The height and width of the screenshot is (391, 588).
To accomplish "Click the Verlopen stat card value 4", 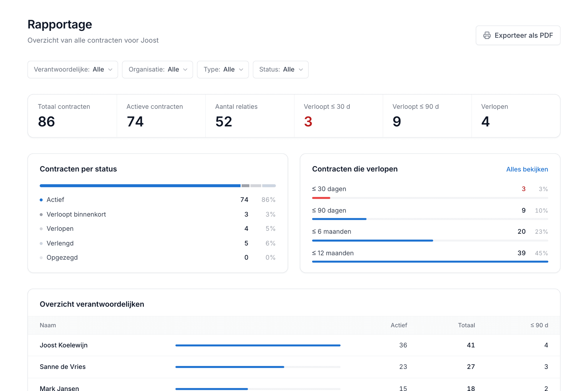I will click(485, 121).
